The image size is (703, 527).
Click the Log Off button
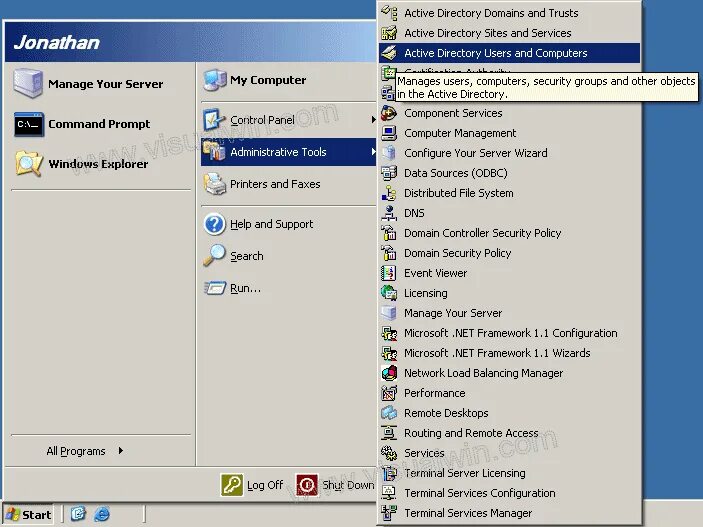252,485
